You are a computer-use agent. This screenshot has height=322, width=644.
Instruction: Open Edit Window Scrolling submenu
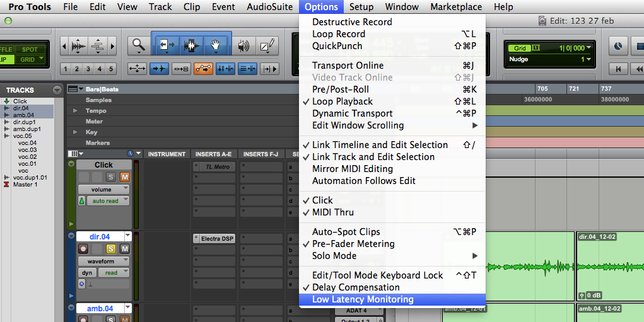pos(392,125)
